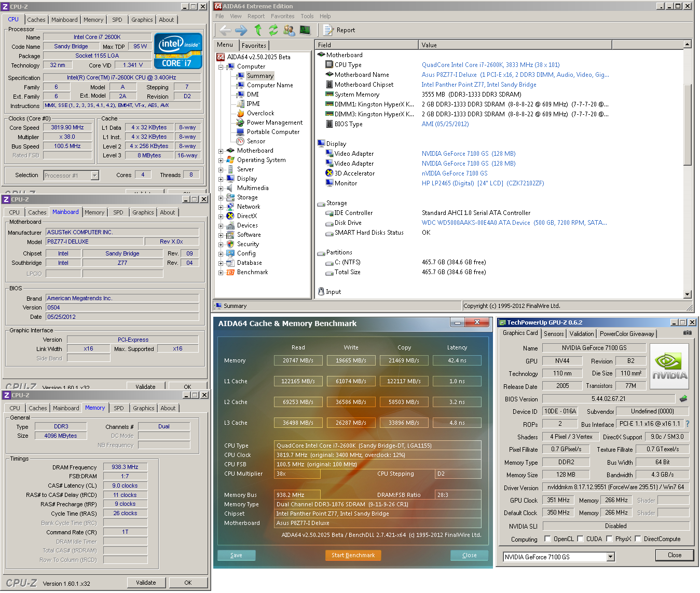Toggle the CUDA checkbox

580,539
